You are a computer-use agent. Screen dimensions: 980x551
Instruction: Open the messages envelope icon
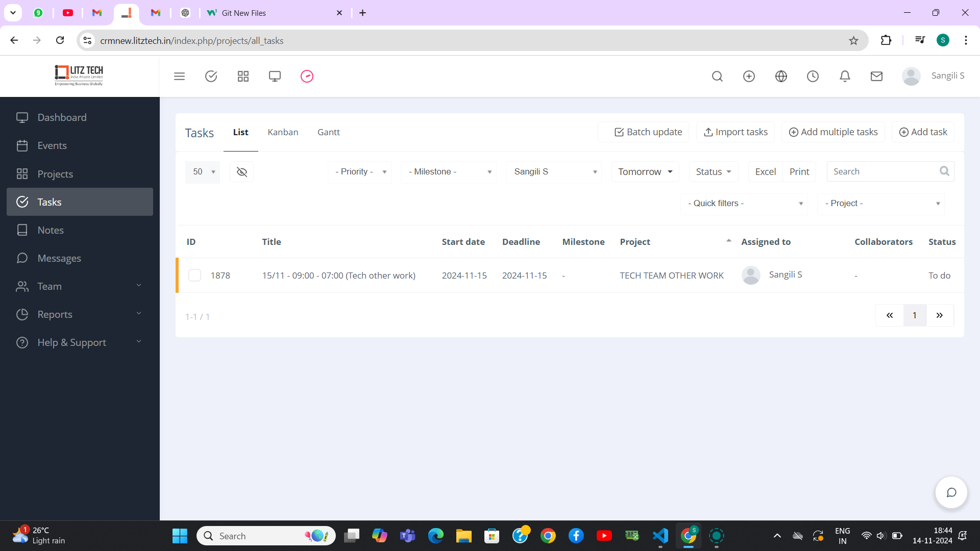point(876,77)
